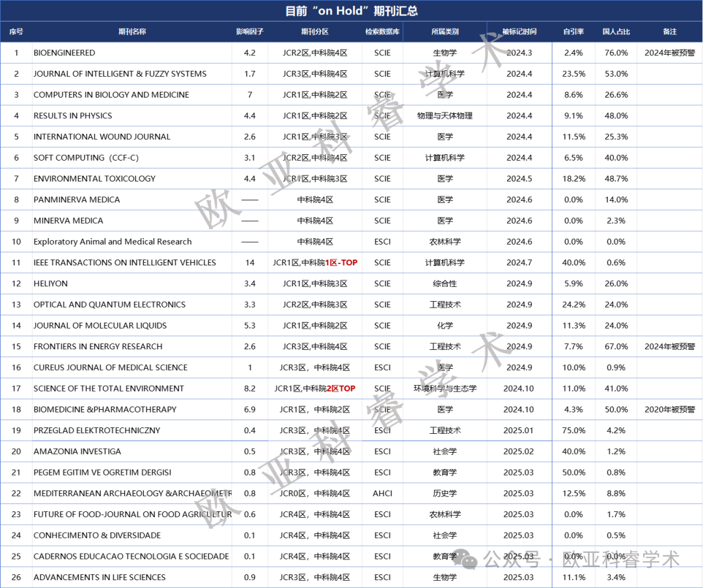The image size is (703, 588).
Task: Click the 备注 column header
Action: [670, 32]
